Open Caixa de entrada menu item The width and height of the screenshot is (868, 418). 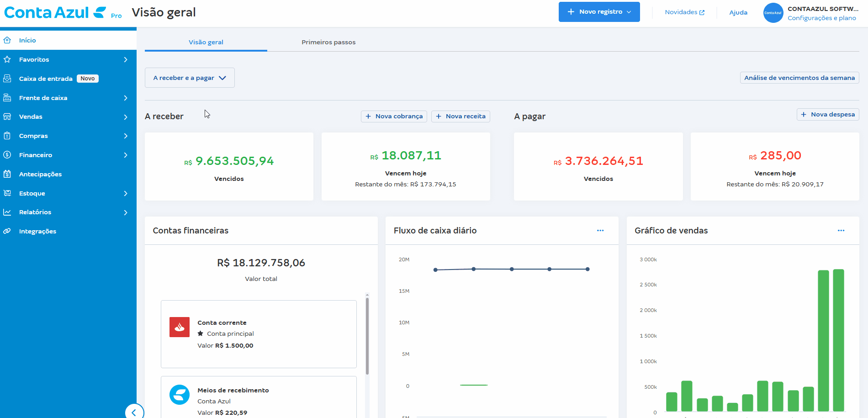pyautogui.click(x=68, y=79)
